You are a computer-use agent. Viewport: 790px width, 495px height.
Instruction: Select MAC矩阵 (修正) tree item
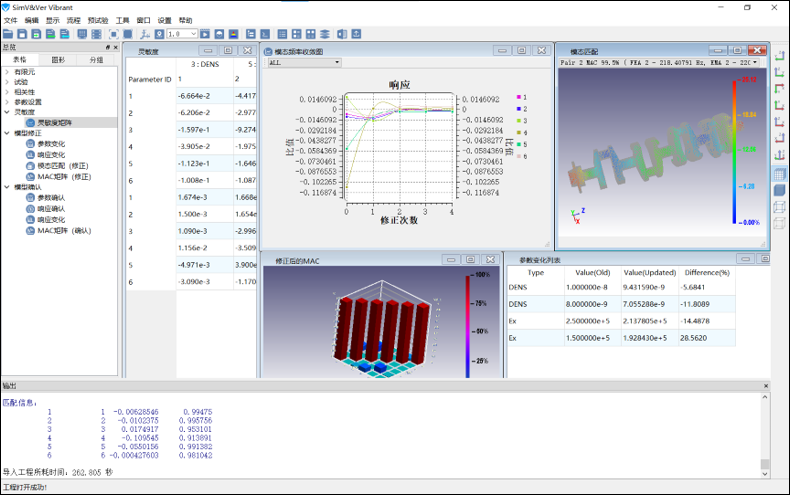coord(64,177)
